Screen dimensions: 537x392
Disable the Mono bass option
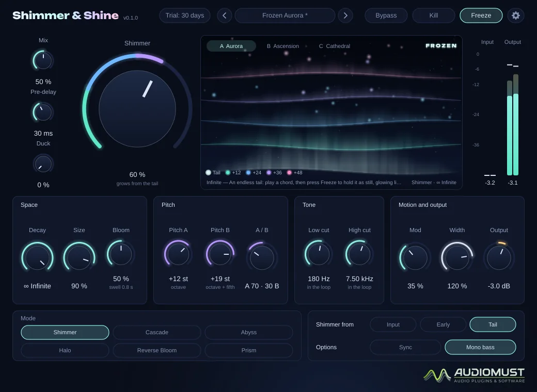(480, 347)
